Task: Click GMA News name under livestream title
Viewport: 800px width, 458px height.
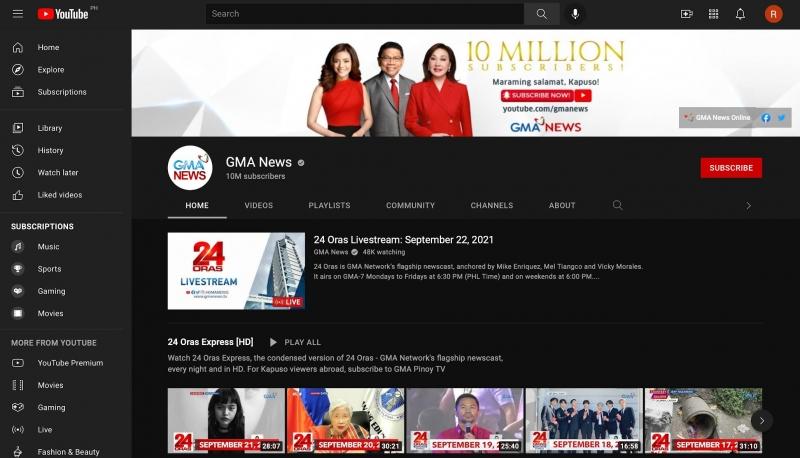Action: [331, 252]
